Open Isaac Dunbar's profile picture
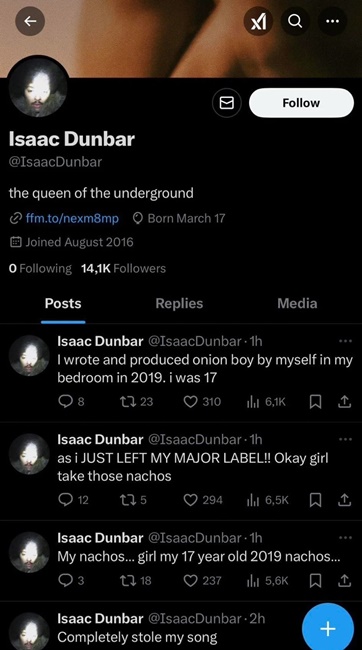The image size is (362, 650). click(x=38, y=88)
